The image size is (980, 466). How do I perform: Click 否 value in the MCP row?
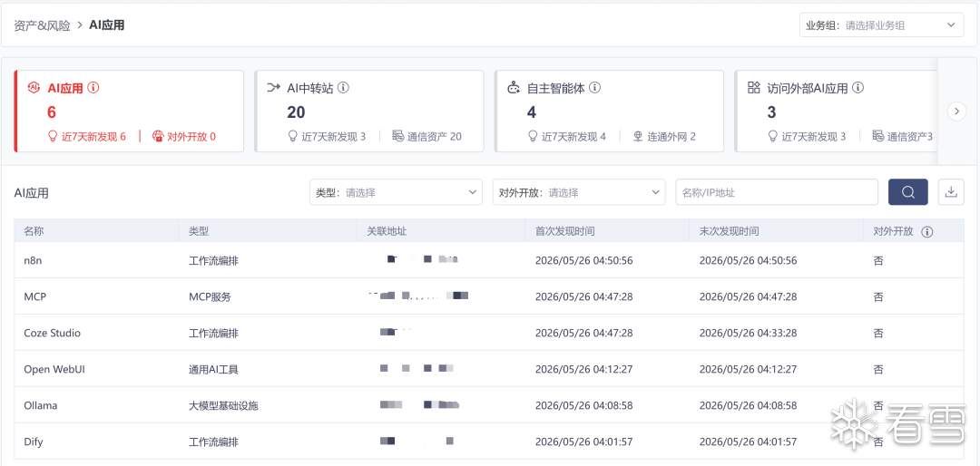[x=878, y=296]
